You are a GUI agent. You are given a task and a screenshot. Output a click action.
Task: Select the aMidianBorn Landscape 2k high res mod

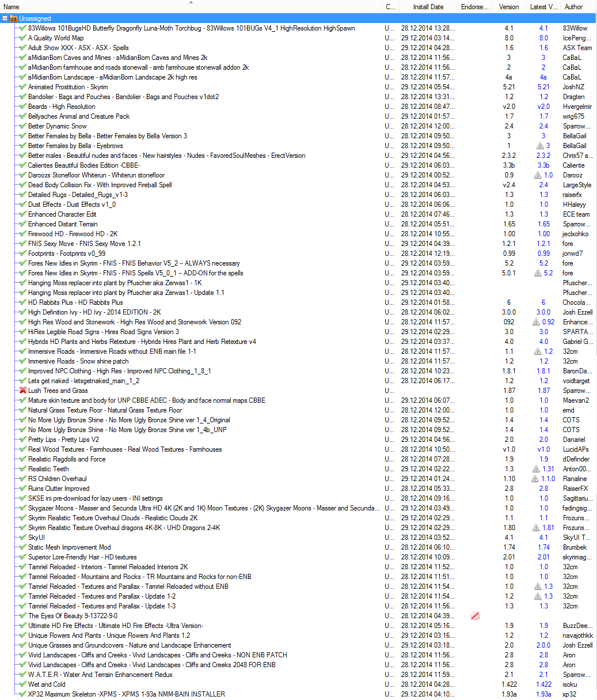pos(113,77)
